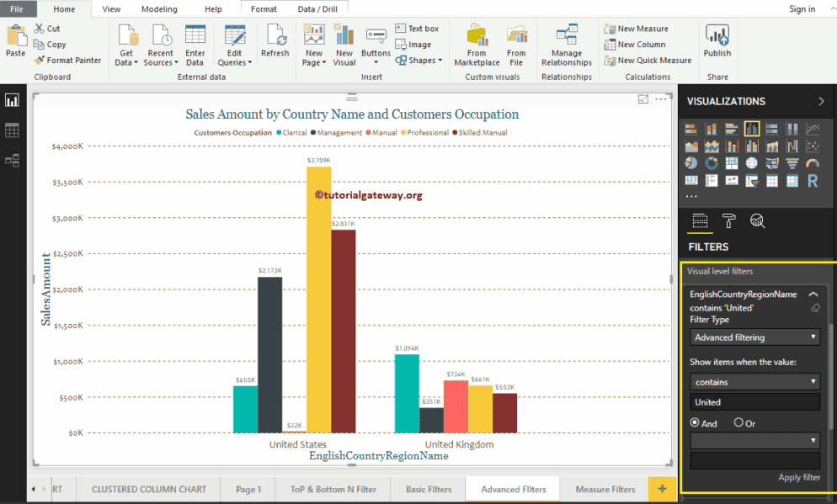Collapse the EnglishCountryRegionName filter card
837x504 pixels.
click(813, 294)
